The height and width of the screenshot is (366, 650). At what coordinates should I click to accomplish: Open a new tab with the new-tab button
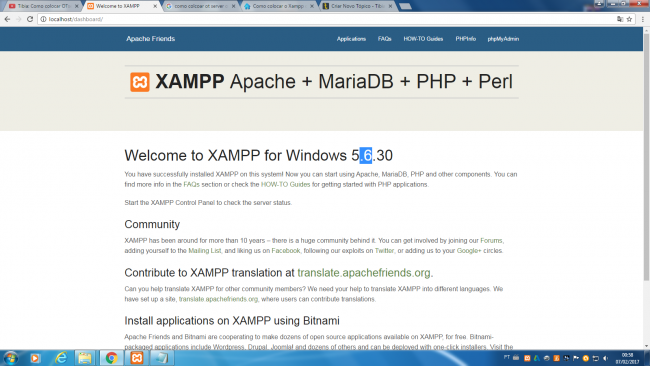(405, 6)
